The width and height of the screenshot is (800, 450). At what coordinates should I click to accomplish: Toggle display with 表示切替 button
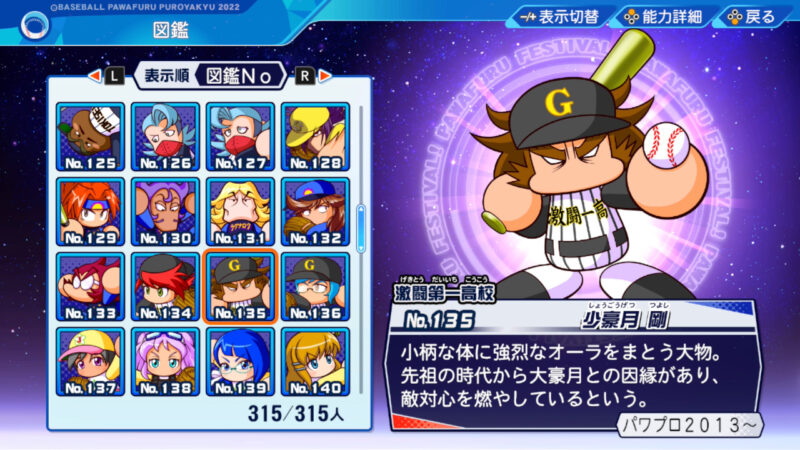(560, 17)
